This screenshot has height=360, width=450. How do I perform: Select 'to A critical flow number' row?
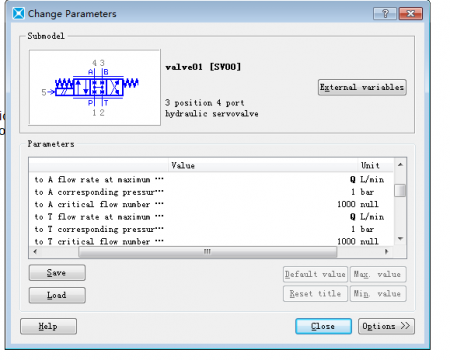click(x=211, y=204)
